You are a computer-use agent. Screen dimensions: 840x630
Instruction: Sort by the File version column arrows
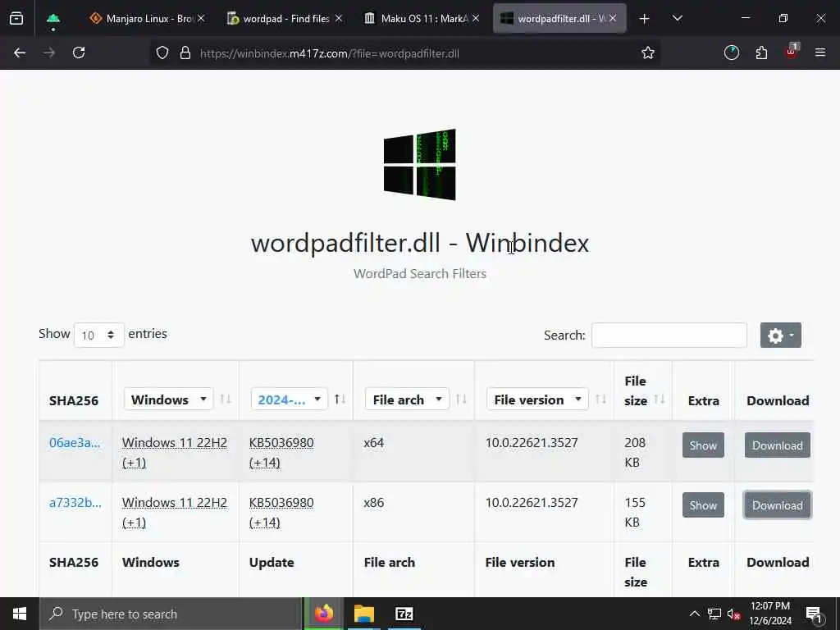click(601, 399)
